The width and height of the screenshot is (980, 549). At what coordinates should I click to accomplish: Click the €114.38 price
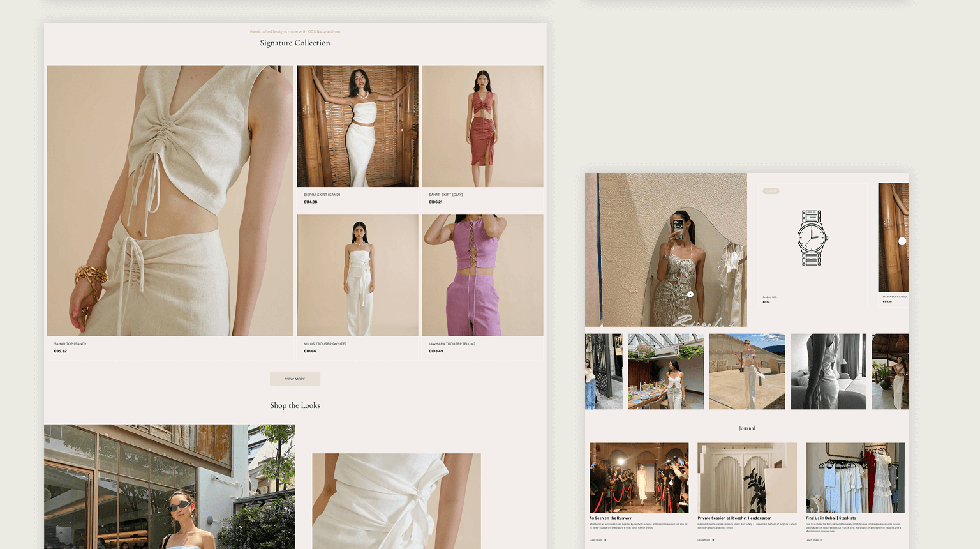coord(311,202)
